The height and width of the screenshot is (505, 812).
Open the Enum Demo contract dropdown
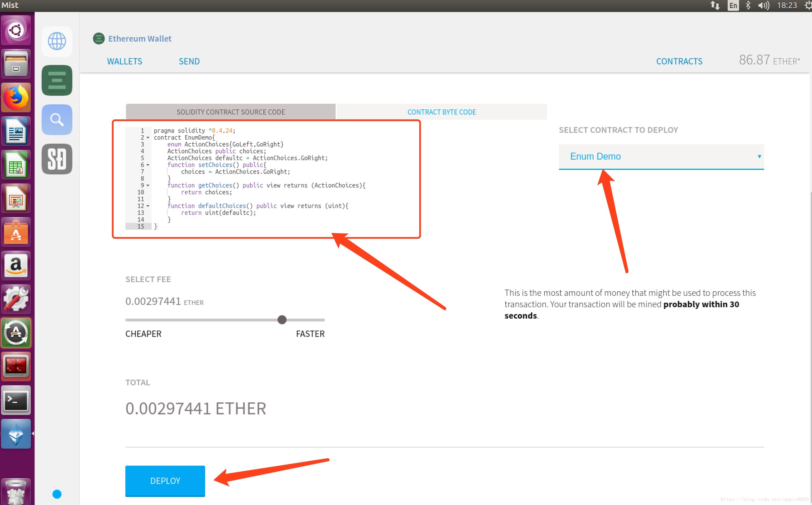point(661,156)
